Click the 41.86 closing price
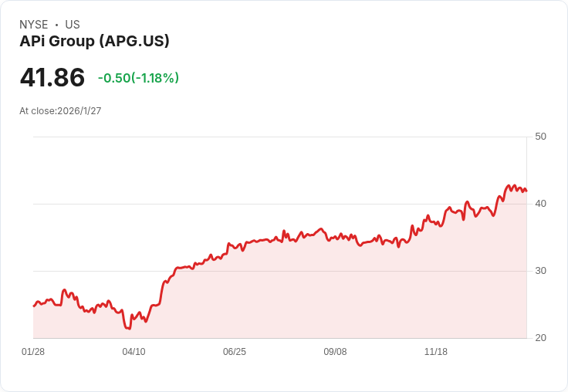Screen dimensions: 568x392 (x=52, y=78)
